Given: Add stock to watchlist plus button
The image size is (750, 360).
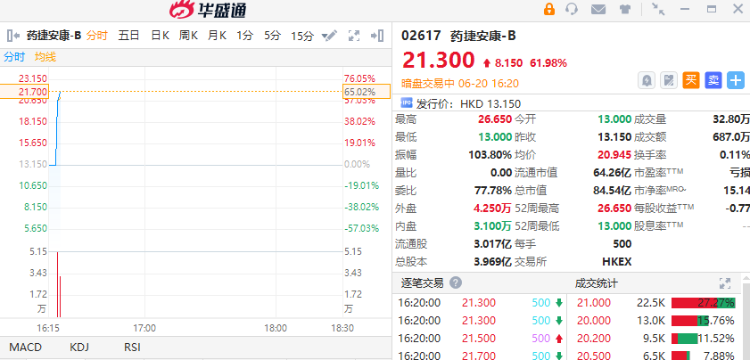Looking at the screenshot, I should [736, 80].
